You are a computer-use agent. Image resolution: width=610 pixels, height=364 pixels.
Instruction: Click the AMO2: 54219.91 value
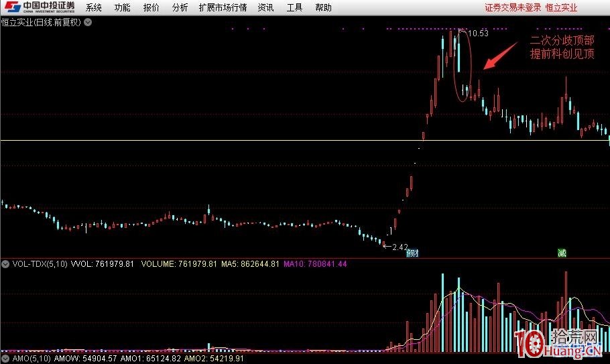[x=214, y=358]
